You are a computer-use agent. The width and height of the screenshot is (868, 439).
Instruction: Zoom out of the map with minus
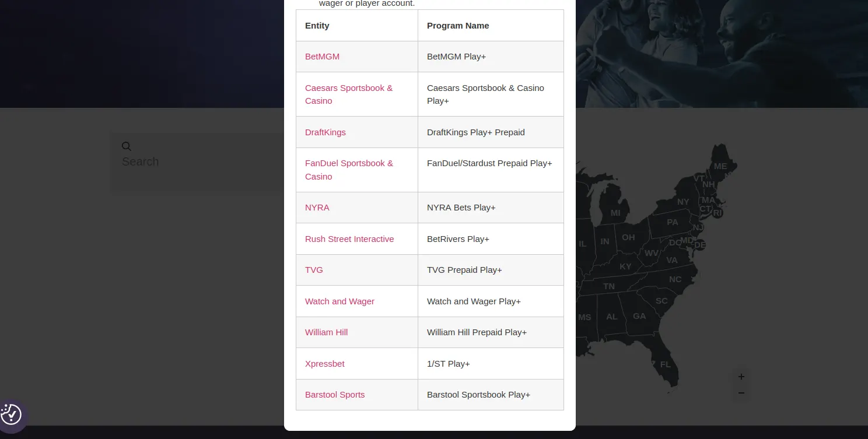click(x=741, y=393)
